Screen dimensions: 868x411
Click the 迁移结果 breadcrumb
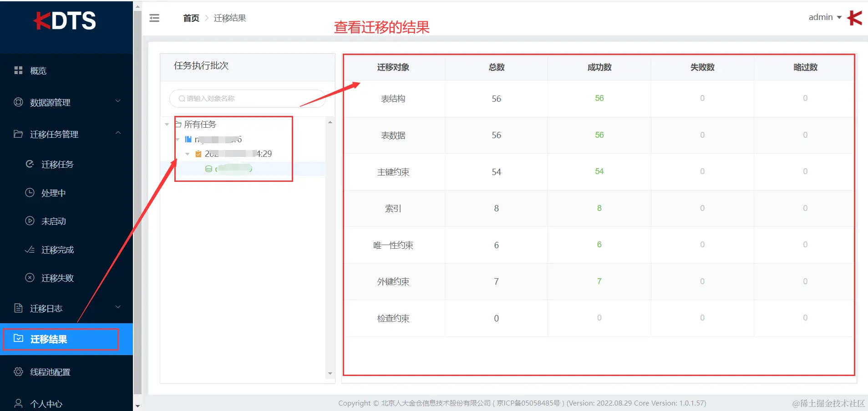230,18
